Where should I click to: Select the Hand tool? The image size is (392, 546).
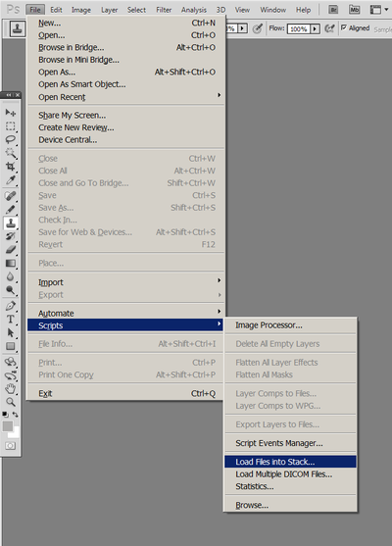[x=11, y=388]
